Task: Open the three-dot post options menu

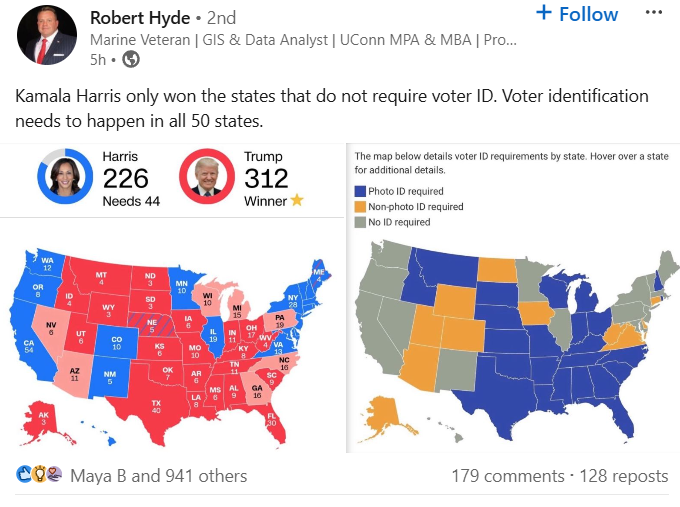Action: click(653, 13)
